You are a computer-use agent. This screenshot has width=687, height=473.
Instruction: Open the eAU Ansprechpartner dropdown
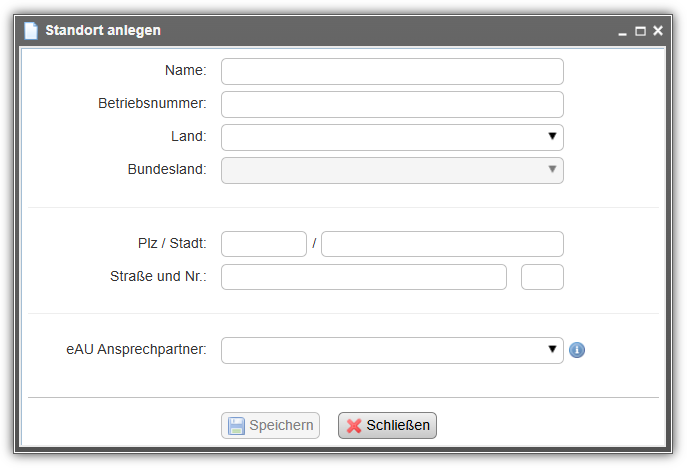click(x=392, y=350)
